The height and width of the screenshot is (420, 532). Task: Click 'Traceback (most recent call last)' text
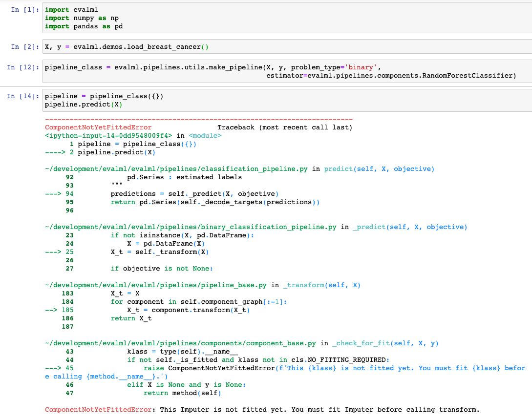[285, 127]
